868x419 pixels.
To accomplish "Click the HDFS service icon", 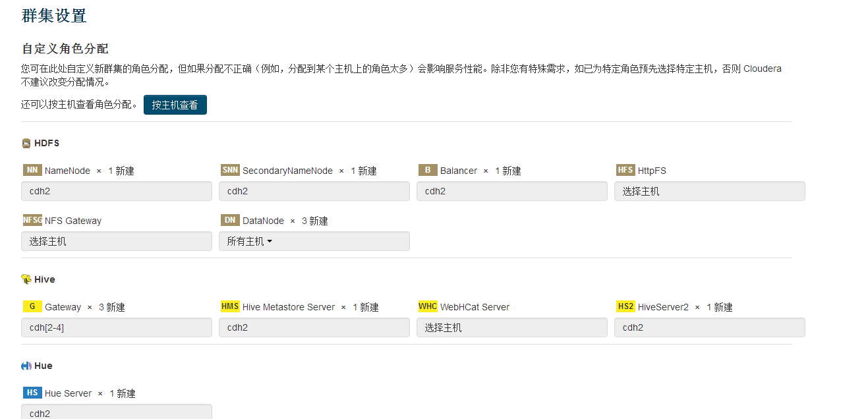I will [26, 143].
